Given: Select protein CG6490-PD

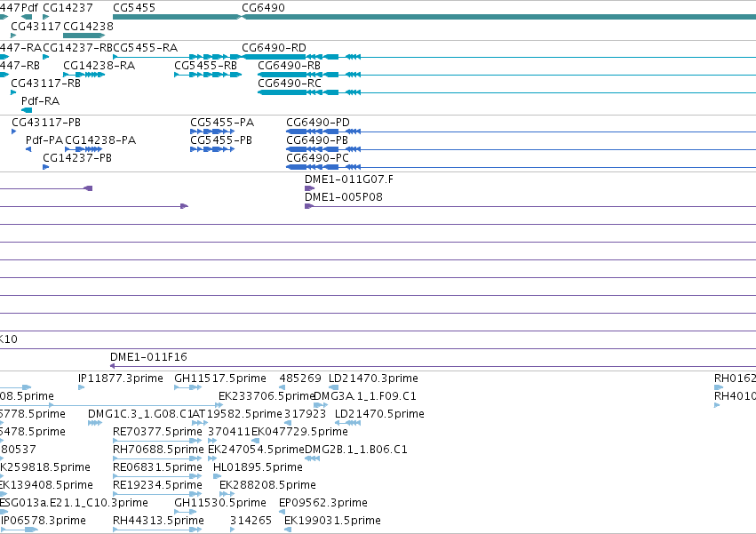Looking at the screenshot, I should pos(318,123).
